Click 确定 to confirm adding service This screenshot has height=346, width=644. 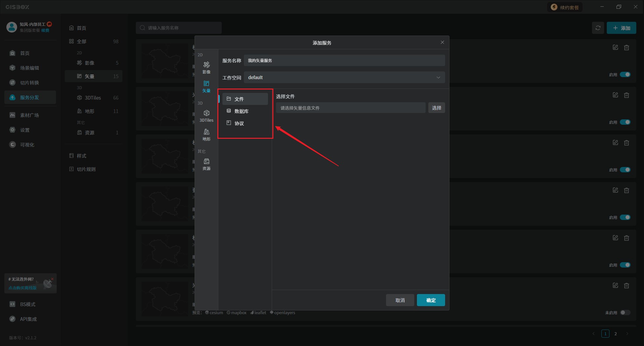[x=431, y=300]
